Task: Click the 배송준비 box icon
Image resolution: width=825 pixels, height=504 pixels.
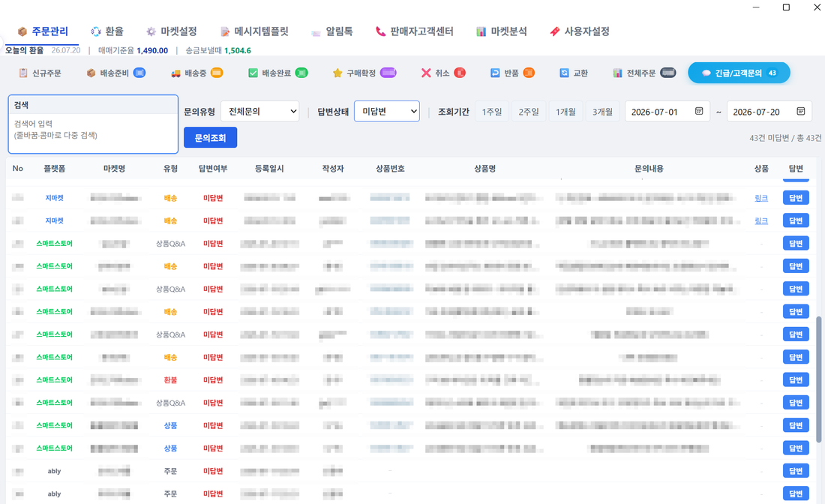Action: pos(91,73)
